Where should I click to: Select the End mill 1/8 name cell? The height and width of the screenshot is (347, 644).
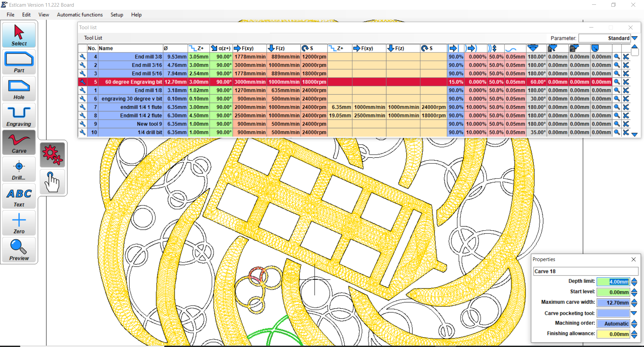point(130,90)
